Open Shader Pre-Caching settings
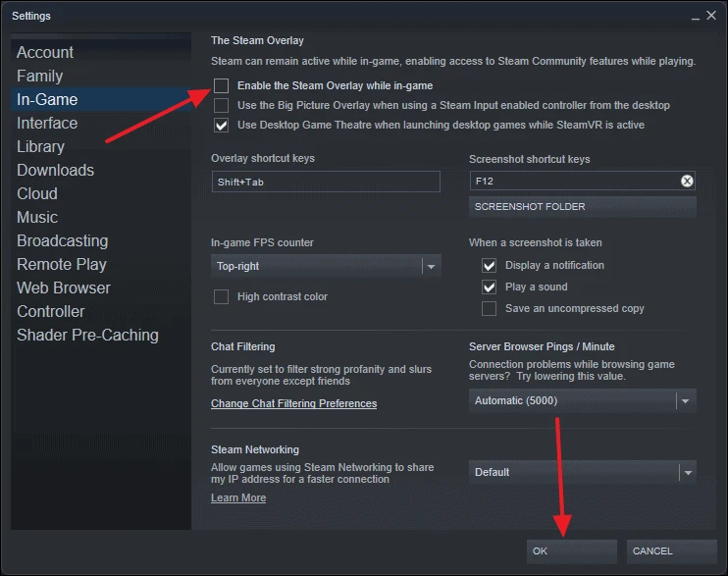 tap(101, 335)
